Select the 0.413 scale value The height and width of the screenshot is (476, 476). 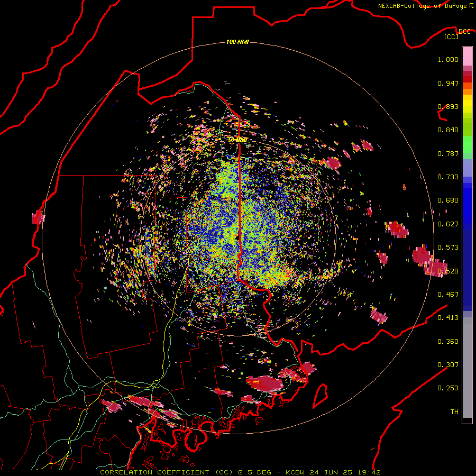click(x=448, y=318)
